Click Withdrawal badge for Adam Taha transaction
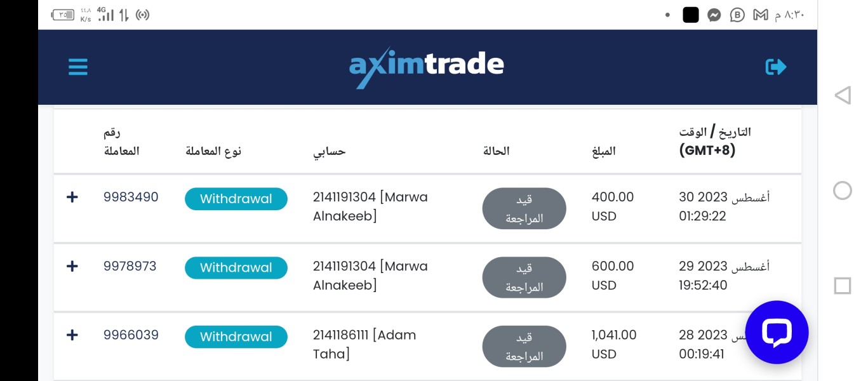 point(236,337)
